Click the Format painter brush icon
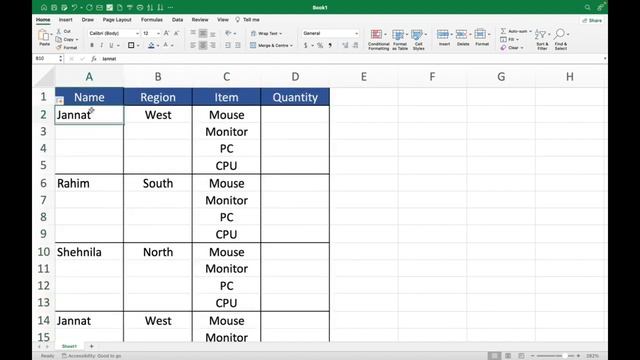The height and width of the screenshot is (360, 640). tap(59, 47)
